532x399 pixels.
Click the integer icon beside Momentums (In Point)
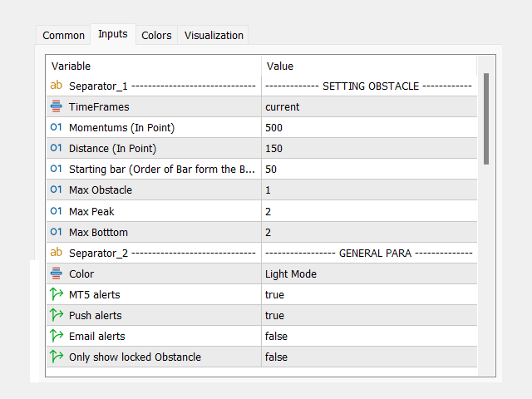57,127
